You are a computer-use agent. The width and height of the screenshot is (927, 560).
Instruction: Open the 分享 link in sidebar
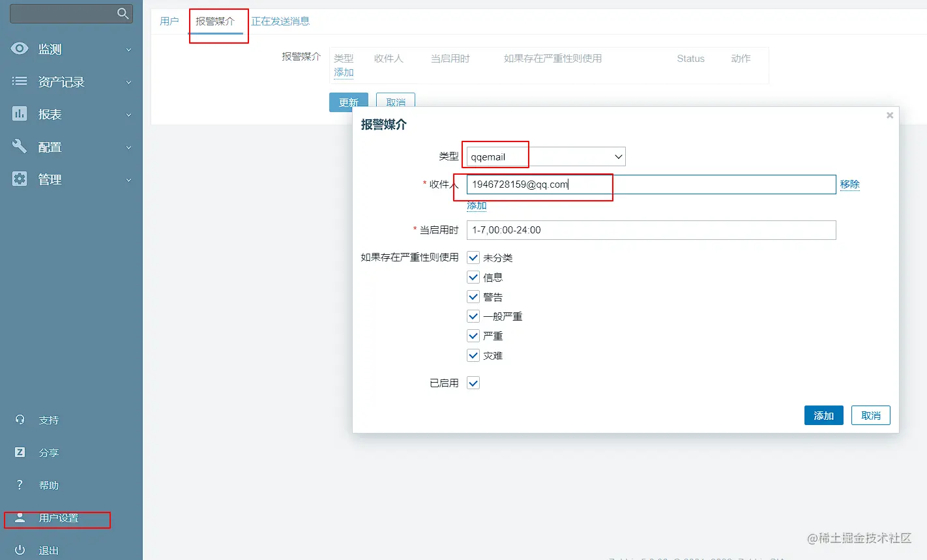click(x=49, y=453)
